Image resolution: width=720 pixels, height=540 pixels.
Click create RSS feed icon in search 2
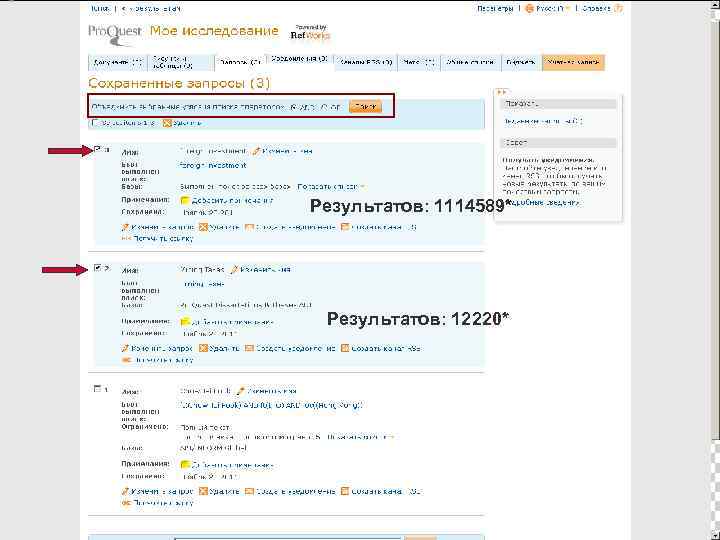click(345, 349)
